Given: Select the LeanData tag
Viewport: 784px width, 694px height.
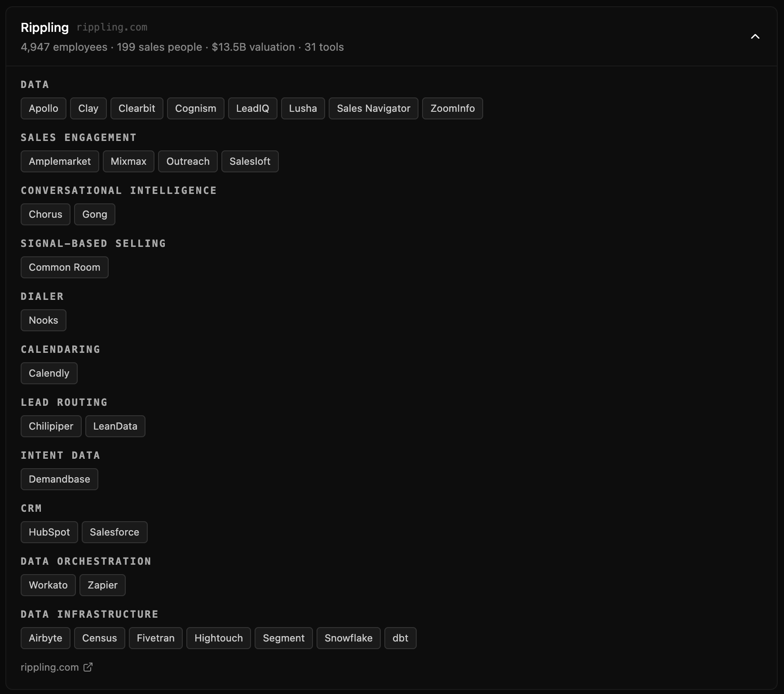Looking at the screenshot, I should 115,426.
